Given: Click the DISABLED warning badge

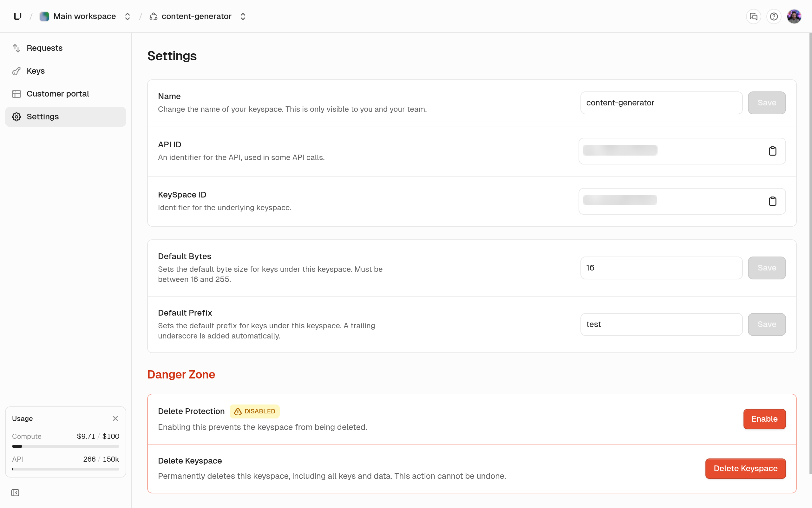Looking at the screenshot, I should [x=255, y=411].
